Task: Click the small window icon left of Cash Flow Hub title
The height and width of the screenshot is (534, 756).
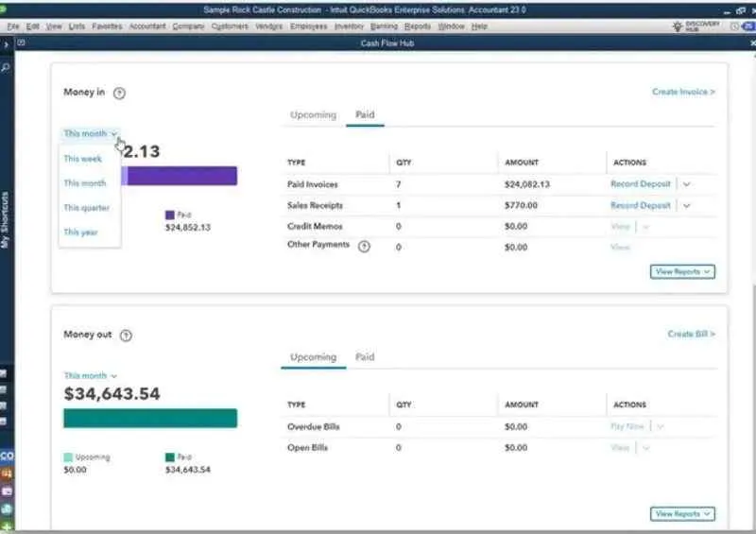Action: pyautogui.click(x=21, y=43)
